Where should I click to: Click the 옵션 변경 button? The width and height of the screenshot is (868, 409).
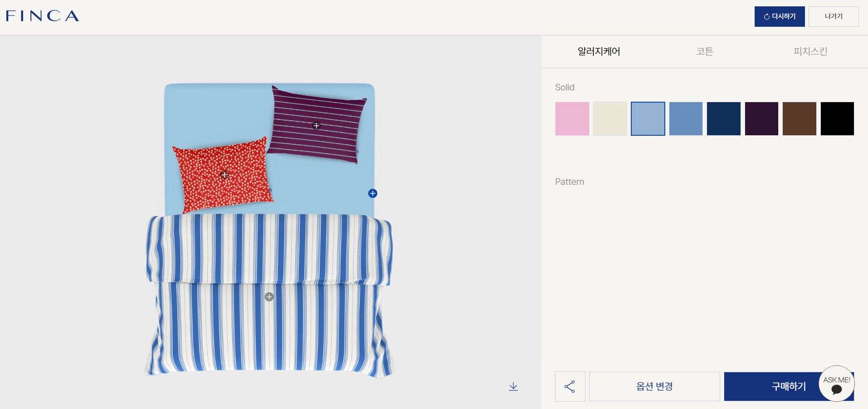pyautogui.click(x=654, y=386)
